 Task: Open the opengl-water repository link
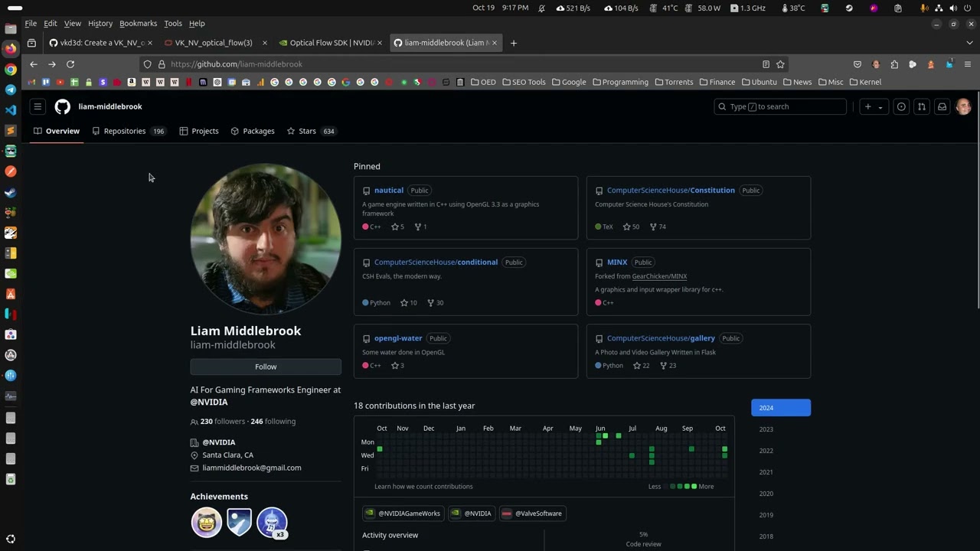[398, 338]
